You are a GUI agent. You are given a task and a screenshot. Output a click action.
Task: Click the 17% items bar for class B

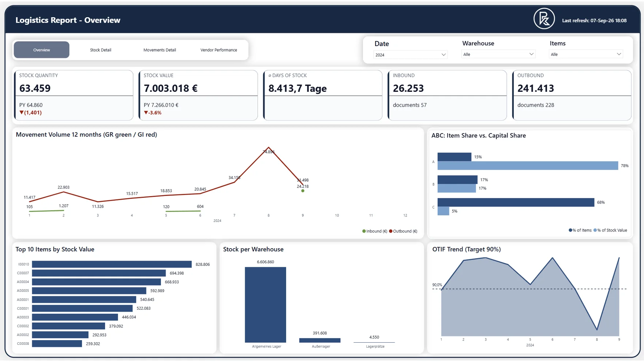click(458, 180)
